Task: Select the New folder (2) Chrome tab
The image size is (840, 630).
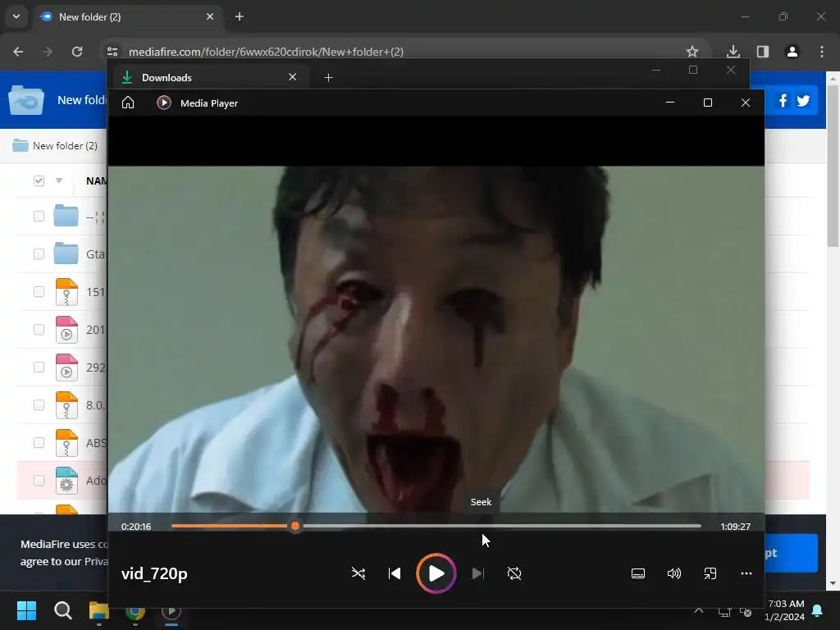Action: [x=127, y=16]
